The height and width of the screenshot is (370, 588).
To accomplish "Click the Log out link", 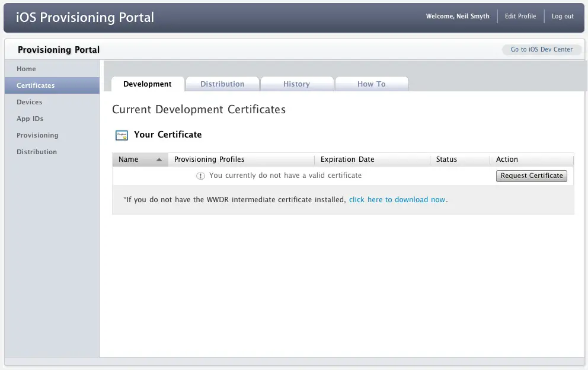I will [563, 17].
